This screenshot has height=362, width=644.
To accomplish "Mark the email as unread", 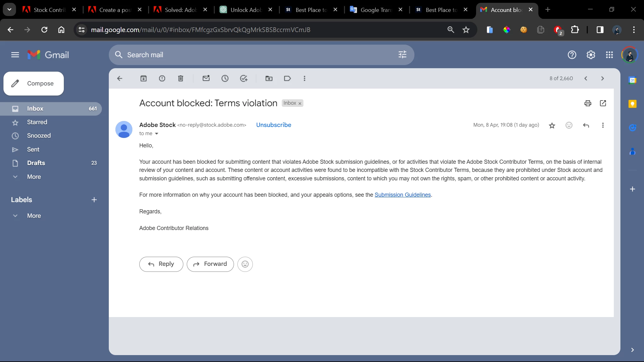I will (206, 79).
